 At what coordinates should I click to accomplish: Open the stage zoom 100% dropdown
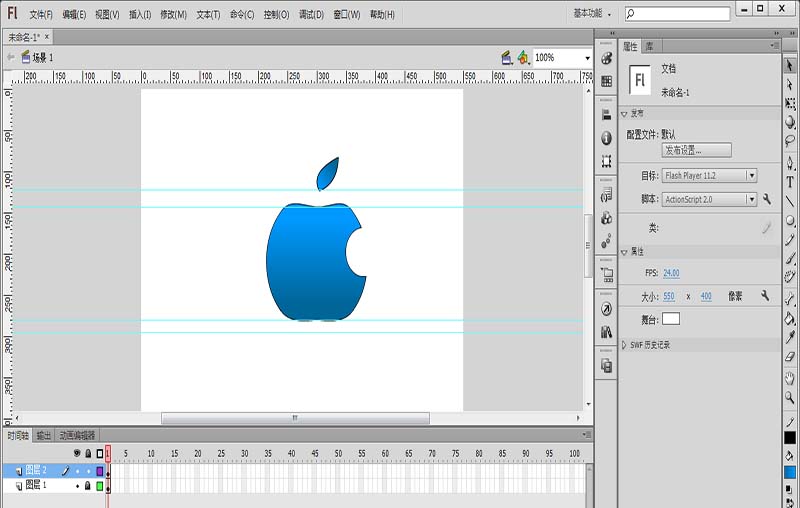(587, 58)
